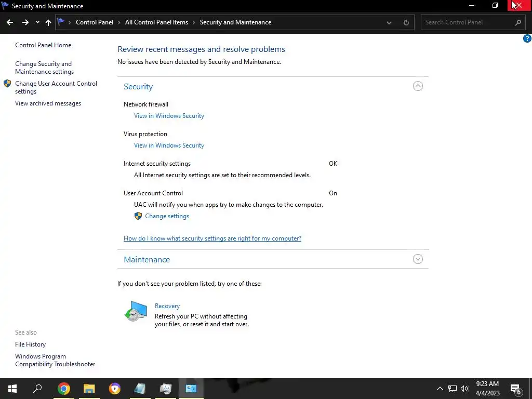Go back using the left arrow button
The width and height of the screenshot is (532, 399).
[x=10, y=22]
